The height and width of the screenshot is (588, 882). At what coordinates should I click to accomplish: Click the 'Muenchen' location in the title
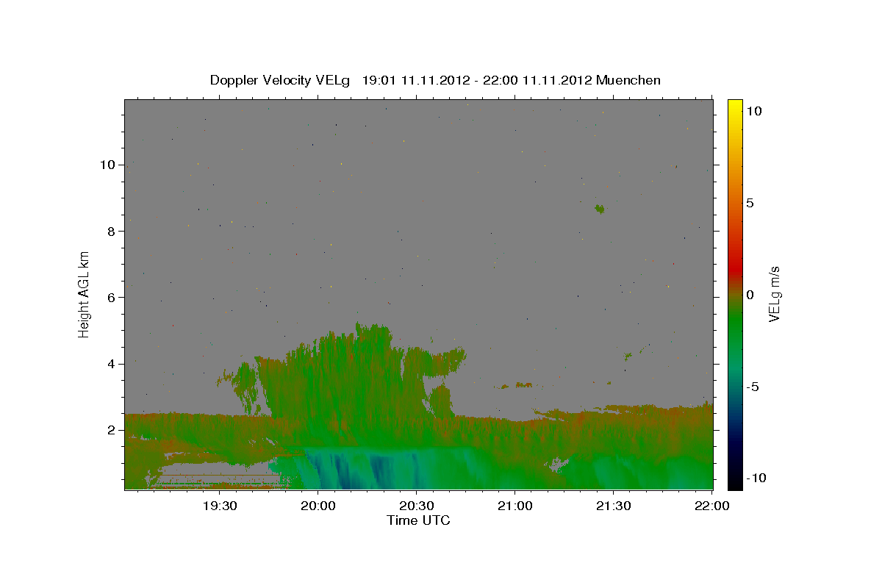[628, 80]
